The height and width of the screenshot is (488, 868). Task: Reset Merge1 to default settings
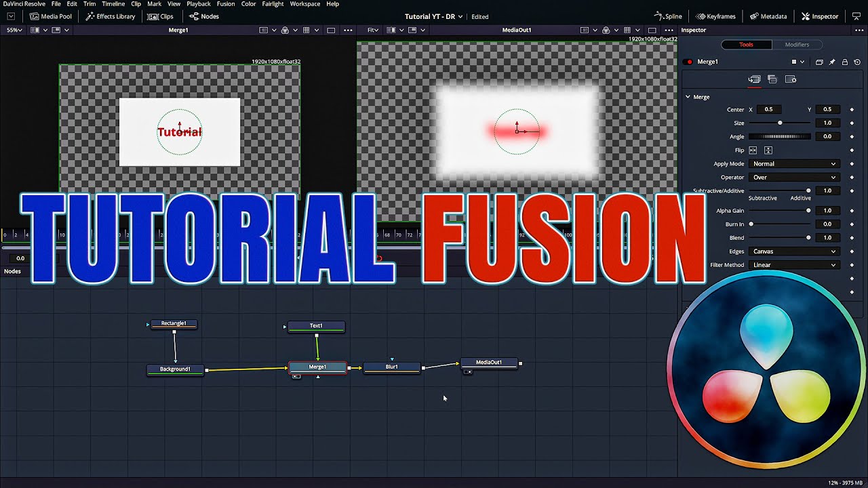click(x=857, y=62)
